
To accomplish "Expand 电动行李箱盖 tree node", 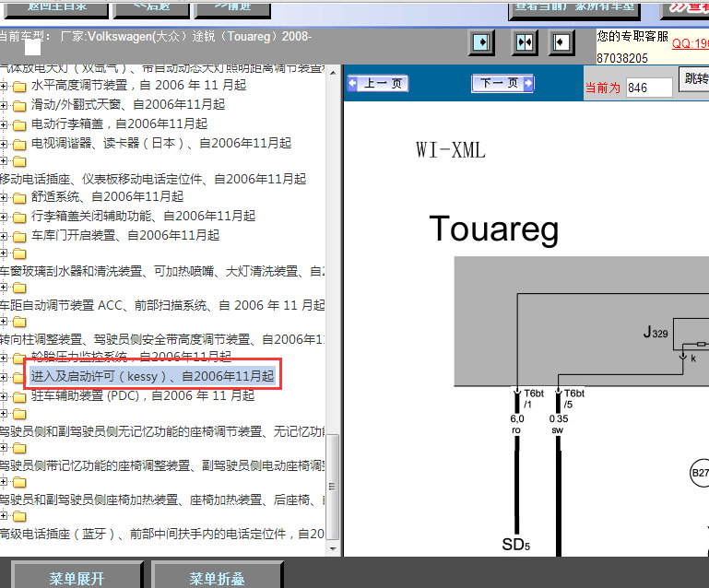I will coord(4,124).
